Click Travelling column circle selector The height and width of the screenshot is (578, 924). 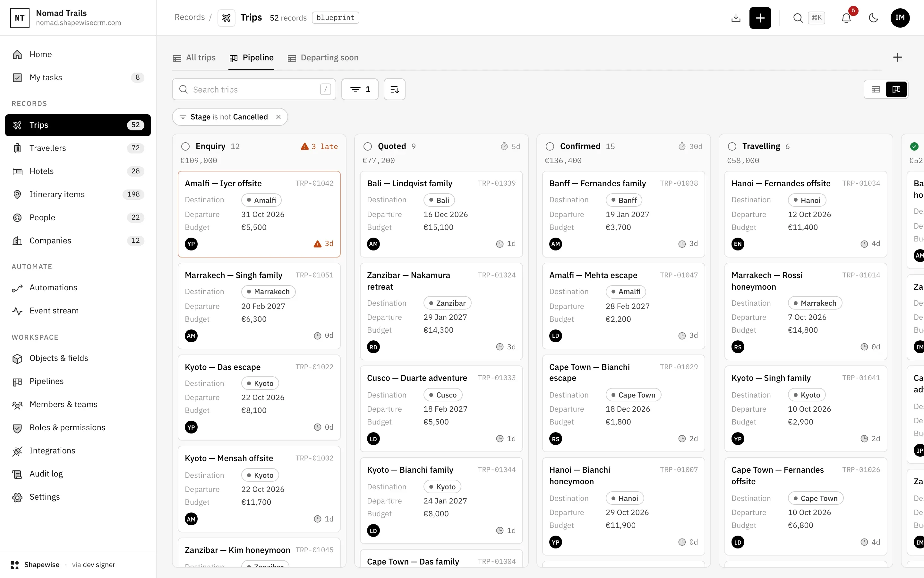point(732,146)
